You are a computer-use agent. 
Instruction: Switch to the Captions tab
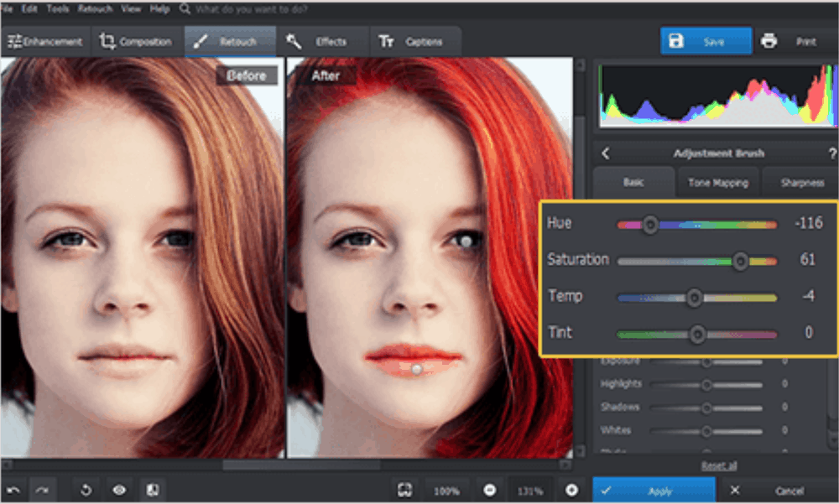415,41
